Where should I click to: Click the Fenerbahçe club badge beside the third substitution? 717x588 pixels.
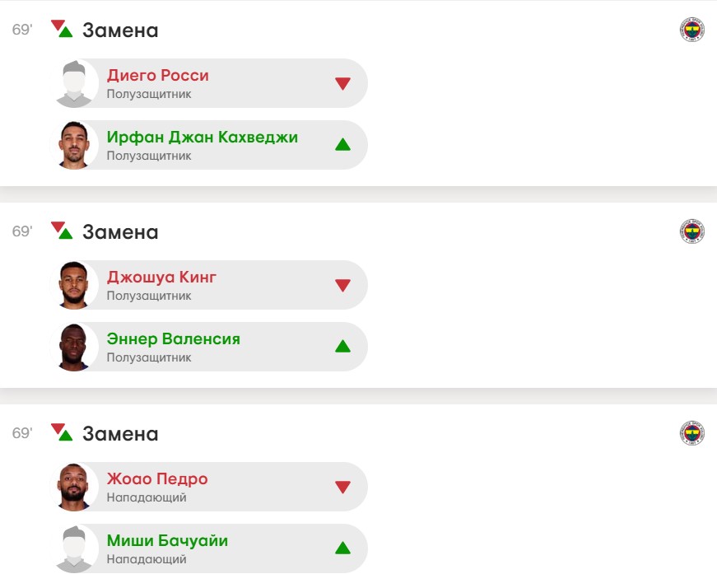click(x=691, y=433)
